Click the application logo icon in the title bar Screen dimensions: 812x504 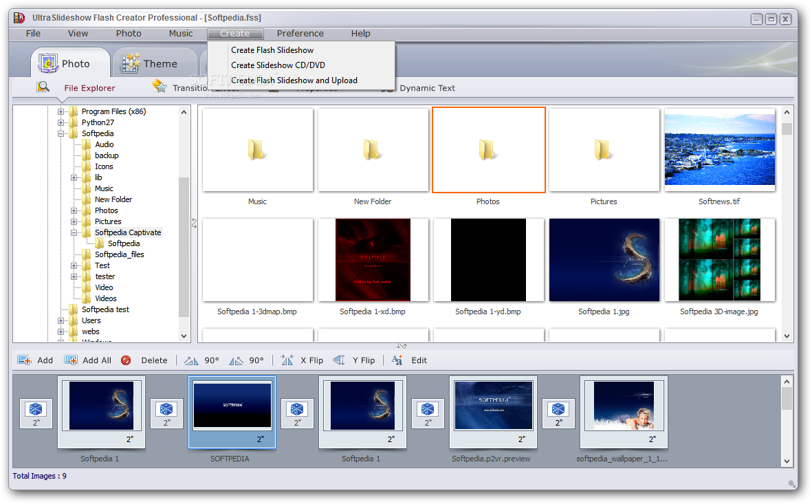pos(20,18)
